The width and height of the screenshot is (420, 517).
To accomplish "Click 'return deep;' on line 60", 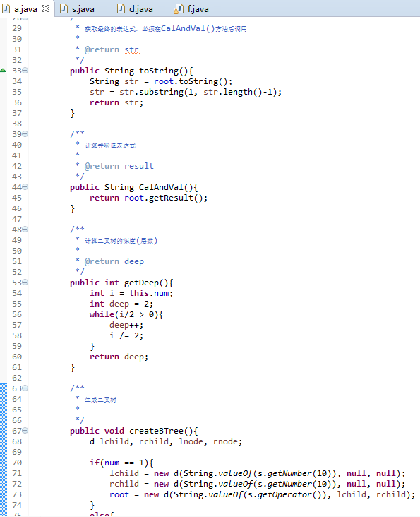I will point(119,357).
